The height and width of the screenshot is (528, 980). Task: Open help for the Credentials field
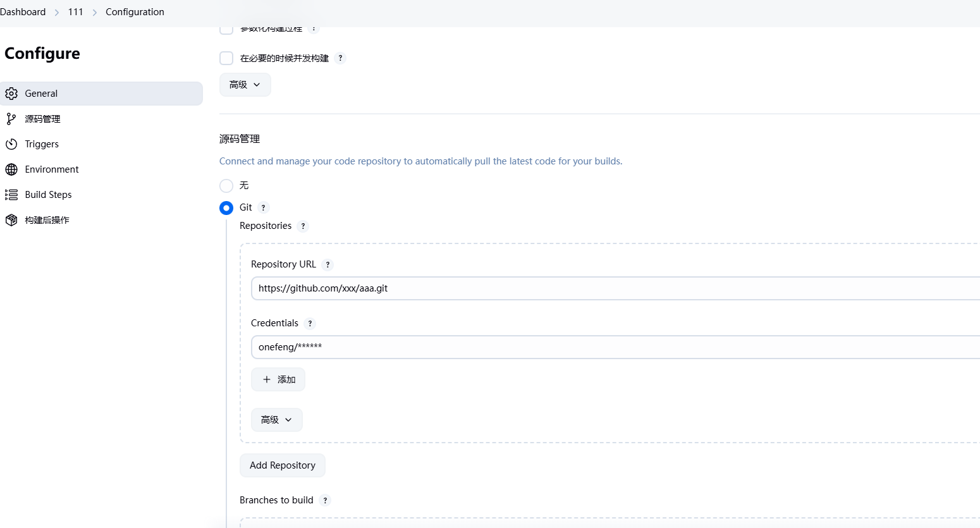310,324
